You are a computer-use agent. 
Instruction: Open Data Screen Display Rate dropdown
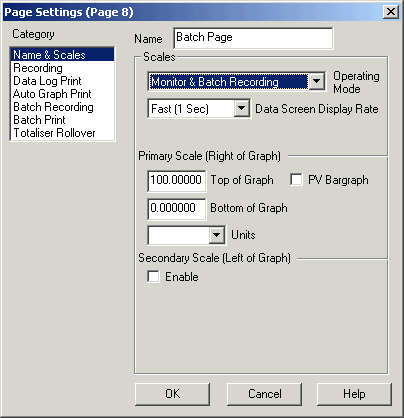(242, 109)
